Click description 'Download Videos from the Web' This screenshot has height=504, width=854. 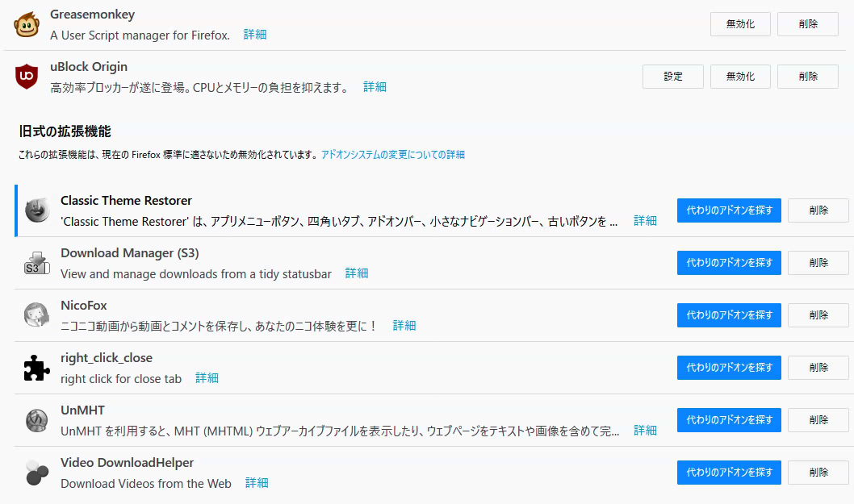coord(146,483)
